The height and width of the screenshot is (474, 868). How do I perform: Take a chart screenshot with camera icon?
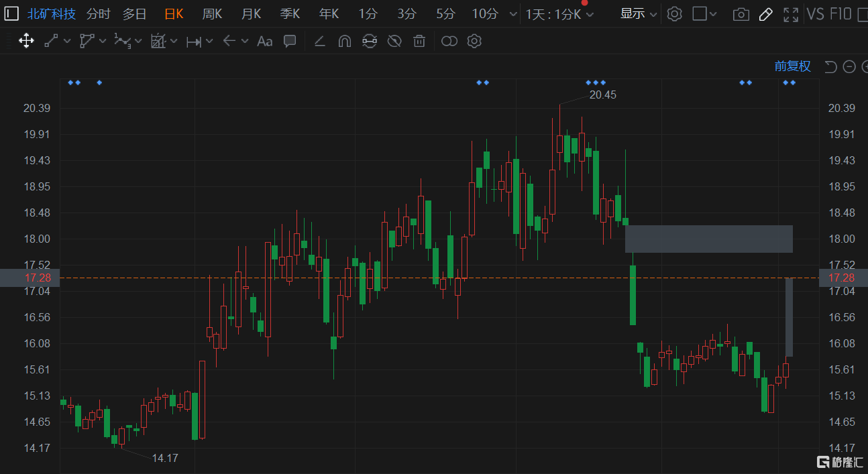(x=741, y=14)
